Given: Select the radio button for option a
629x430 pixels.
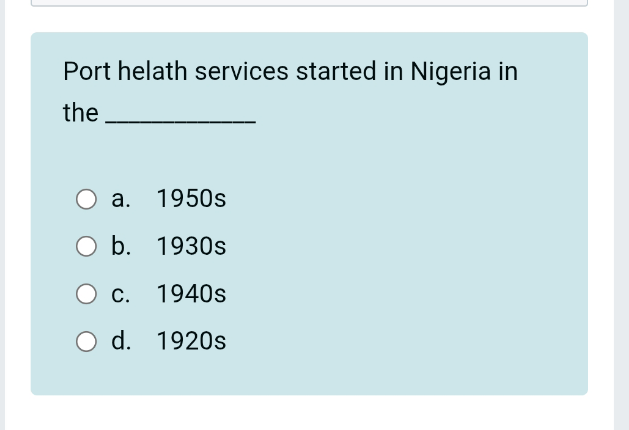Looking at the screenshot, I should (x=86, y=199).
